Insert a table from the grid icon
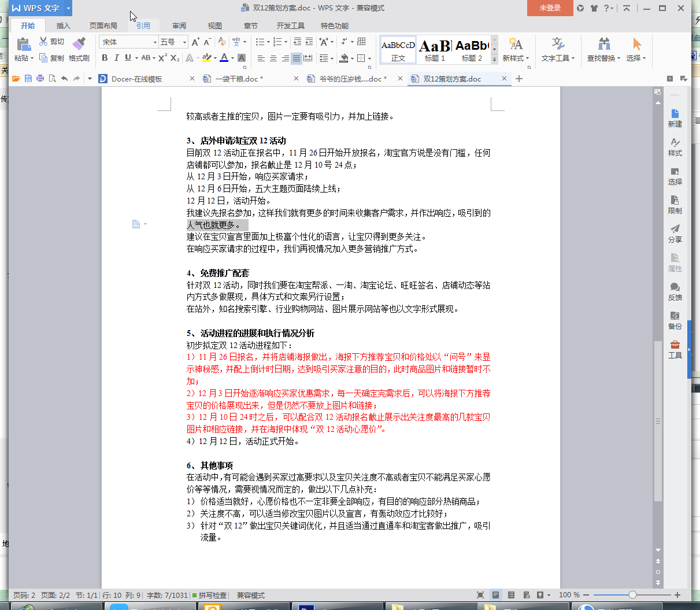The width and height of the screenshot is (700, 610). 361,42
